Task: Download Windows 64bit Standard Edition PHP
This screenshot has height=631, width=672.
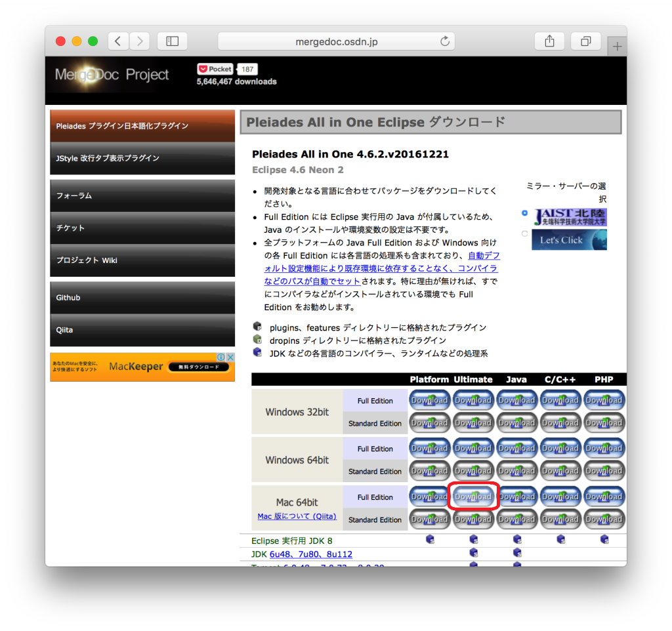Action: (604, 471)
